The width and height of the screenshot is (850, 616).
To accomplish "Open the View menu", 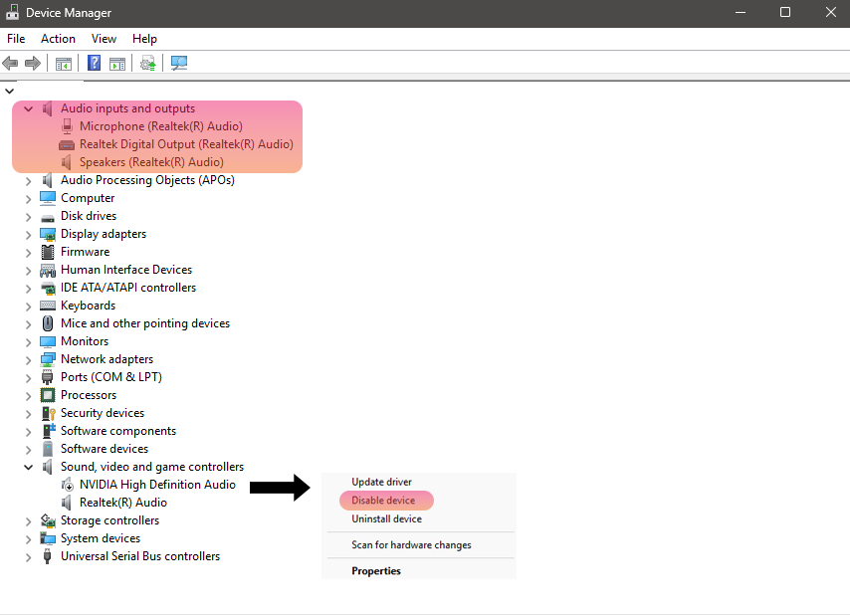I will [104, 39].
